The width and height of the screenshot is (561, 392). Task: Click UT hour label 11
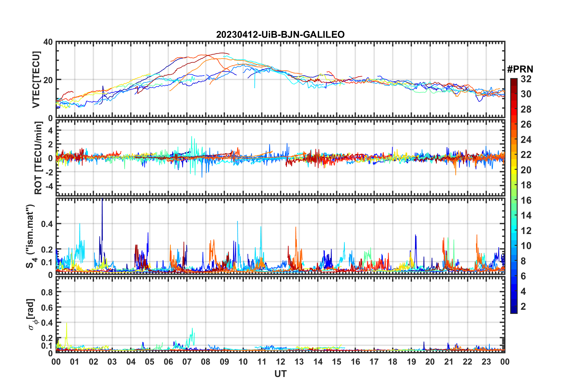[262, 362]
